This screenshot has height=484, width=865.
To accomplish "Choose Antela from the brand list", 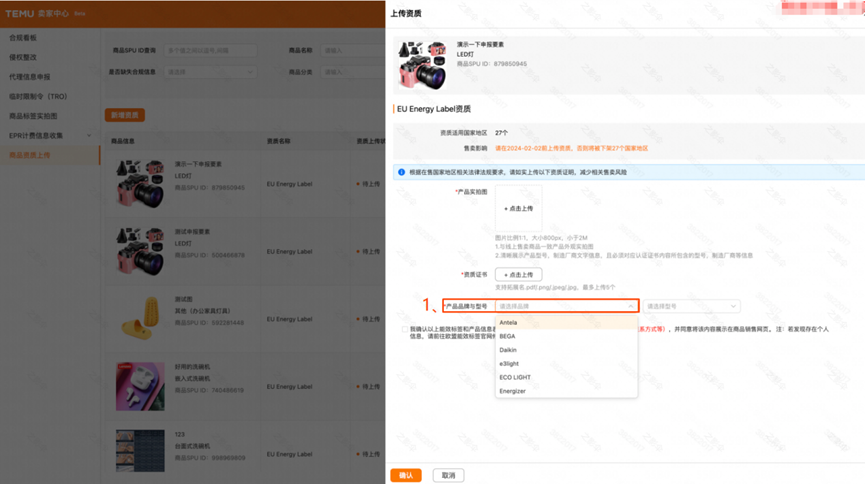I will click(x=567, y=322).
